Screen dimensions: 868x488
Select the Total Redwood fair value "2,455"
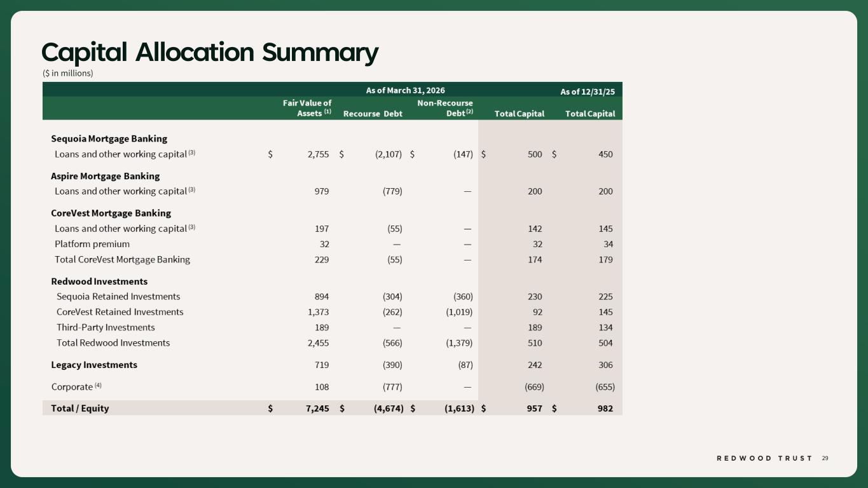(x=317, y=343)
